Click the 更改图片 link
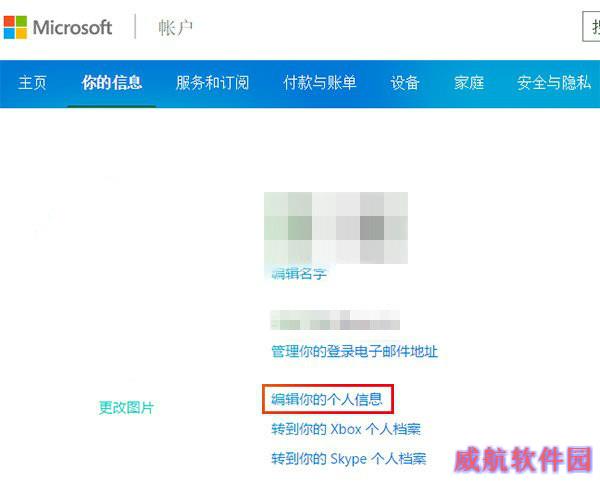600x483 pixels. 126,408
